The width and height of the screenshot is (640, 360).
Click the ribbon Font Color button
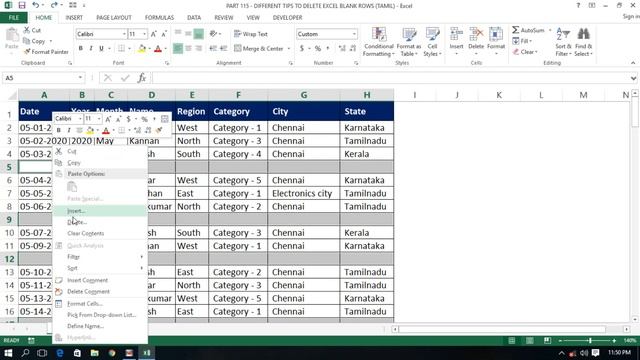[158, 49]
